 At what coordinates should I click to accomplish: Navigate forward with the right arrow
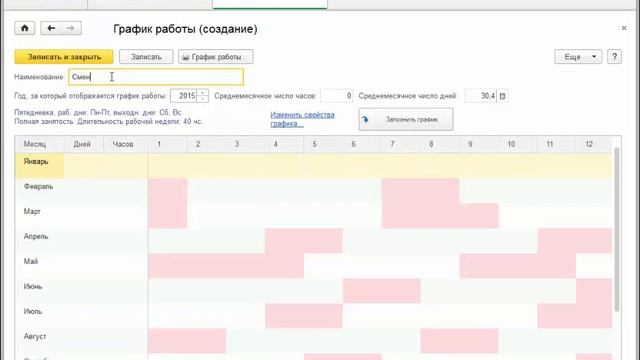tap(71, 28)
